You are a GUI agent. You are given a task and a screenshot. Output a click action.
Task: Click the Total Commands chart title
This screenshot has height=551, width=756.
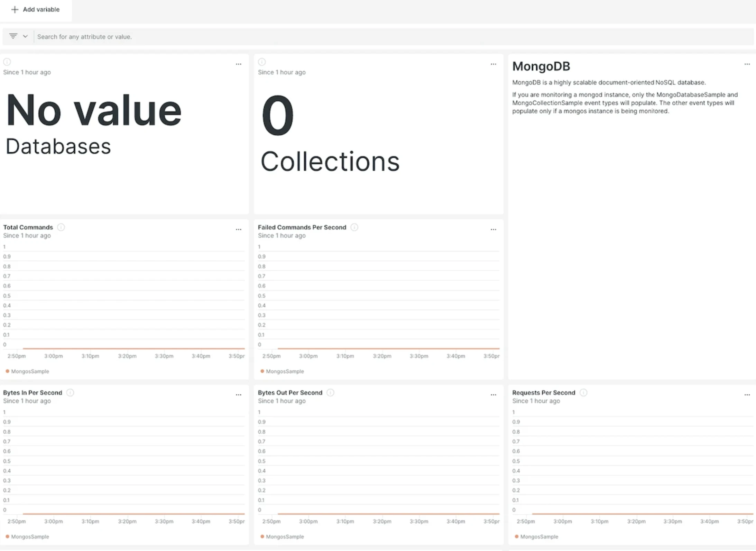click(x=28, y=227)
